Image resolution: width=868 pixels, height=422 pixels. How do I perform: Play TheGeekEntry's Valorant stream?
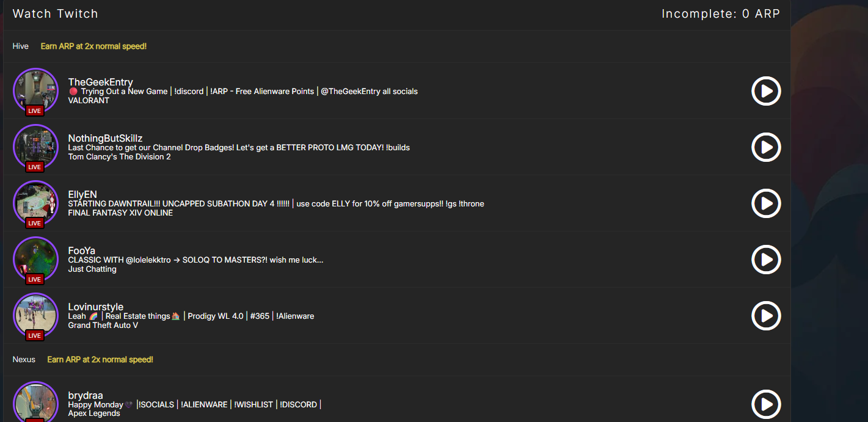766,91
